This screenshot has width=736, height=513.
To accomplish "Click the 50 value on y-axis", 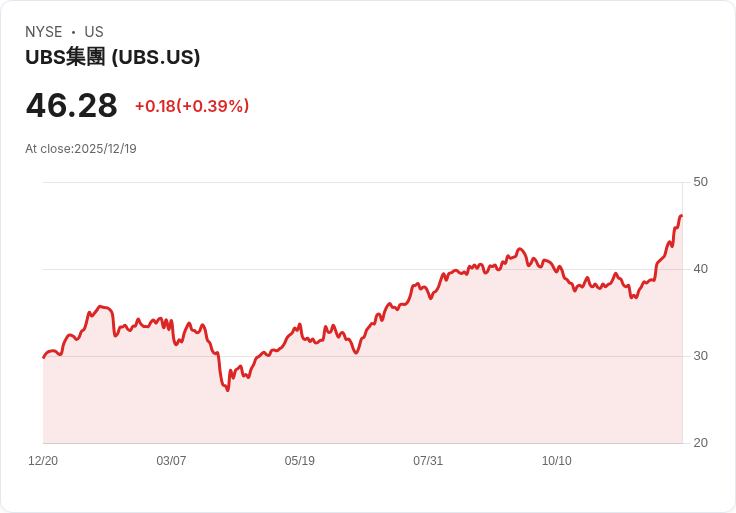I will coord(700,182).
